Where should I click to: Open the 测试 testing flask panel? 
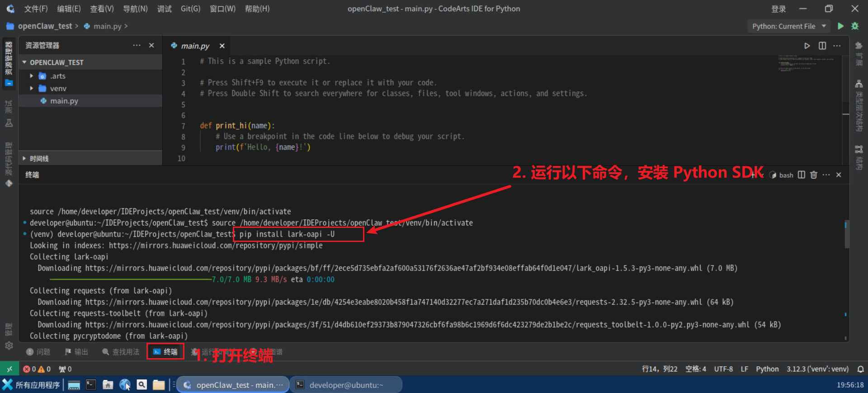9,114
